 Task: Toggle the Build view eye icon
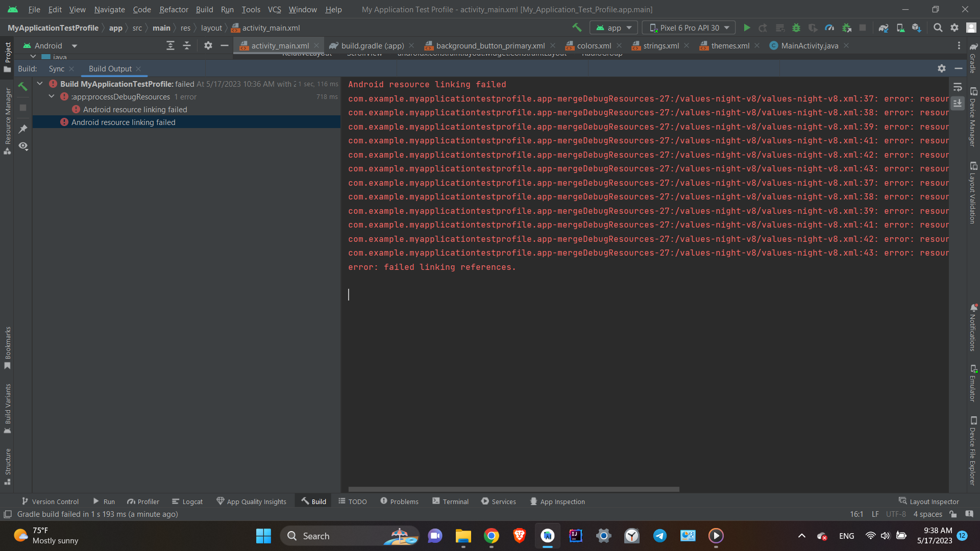[x=23, y=146]
